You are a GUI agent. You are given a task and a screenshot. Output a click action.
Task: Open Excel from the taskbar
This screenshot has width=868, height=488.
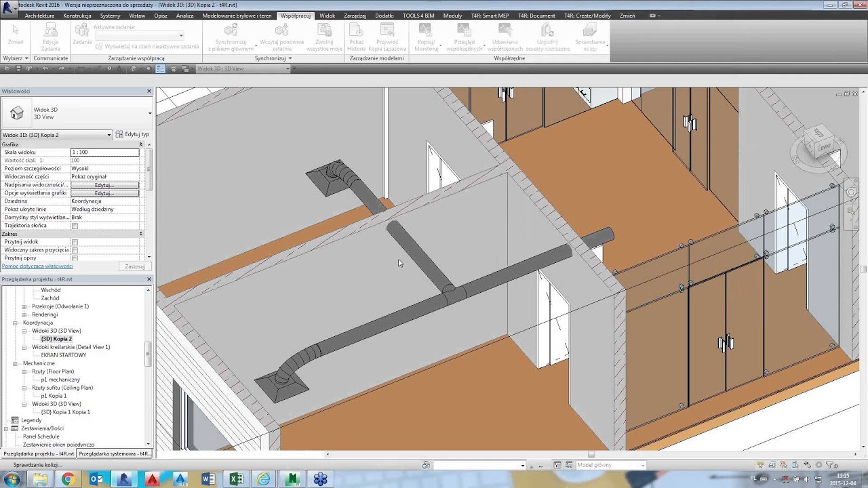236,479
